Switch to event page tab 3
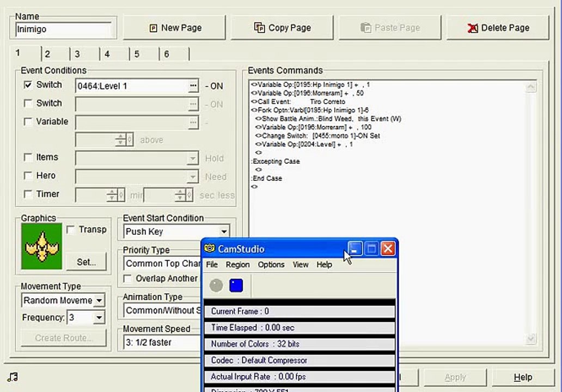 pos(85,54)
